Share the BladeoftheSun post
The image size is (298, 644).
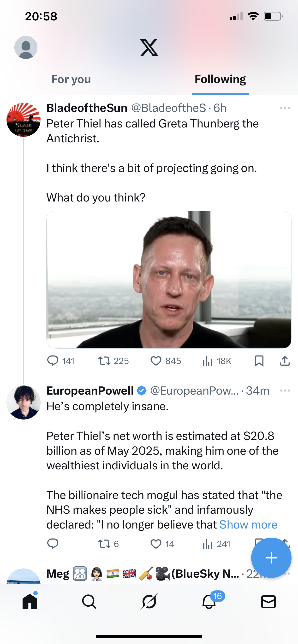tap(285, 361)
